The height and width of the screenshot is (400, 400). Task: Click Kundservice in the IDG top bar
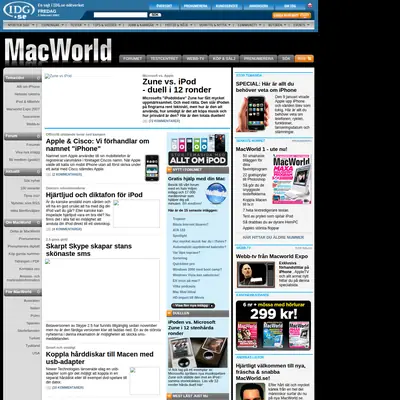pos(226,6)
